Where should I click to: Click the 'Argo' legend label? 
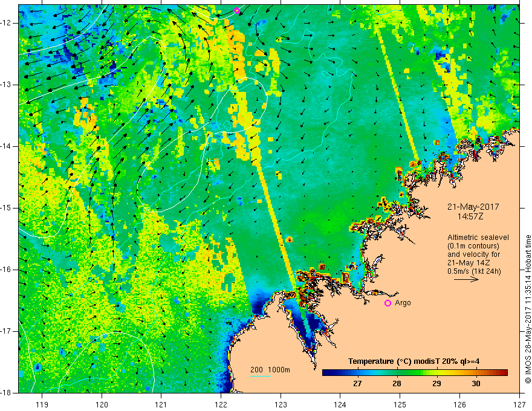click(403, 303)
